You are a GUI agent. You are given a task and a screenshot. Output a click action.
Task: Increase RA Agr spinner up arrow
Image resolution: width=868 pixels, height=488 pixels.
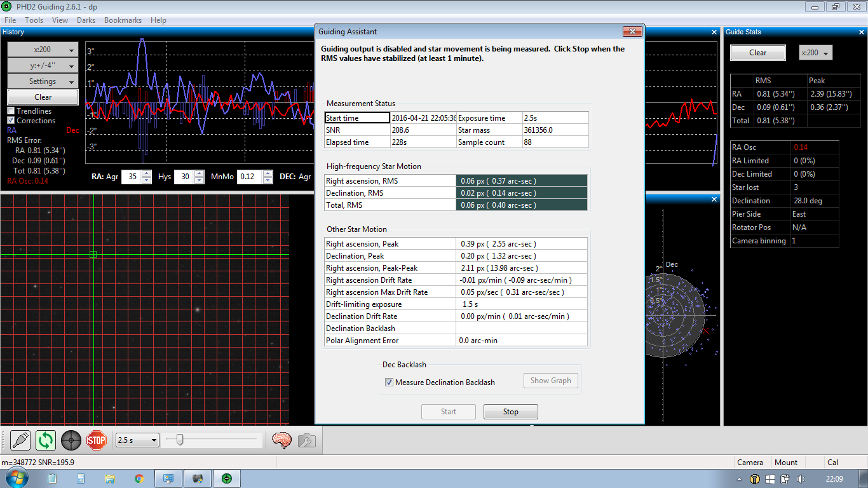pyautogui.click(x=146, y=173)
